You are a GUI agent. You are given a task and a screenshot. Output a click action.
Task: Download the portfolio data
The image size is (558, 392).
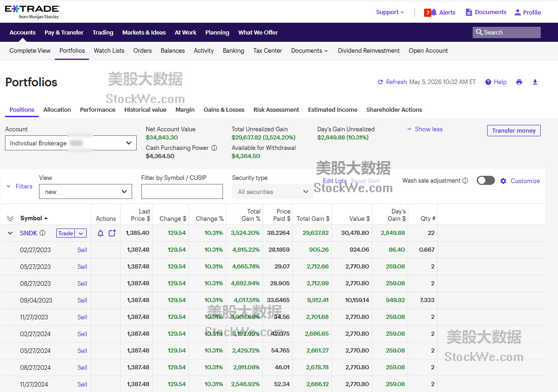tap(535, 82)
